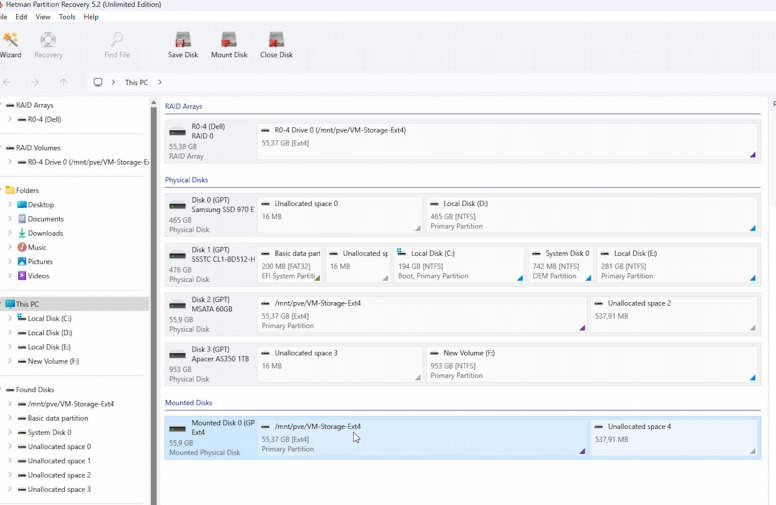
Task: Select Unallocated space 0 on Disk 0
Action: 340,214
